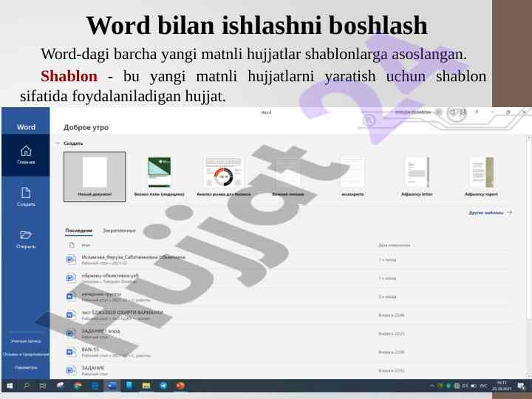Switch to the Закрепленные tab
Image resolution: width=532 pixels, height=399 pixels.
pyautogui.click(x=119, y=231)
